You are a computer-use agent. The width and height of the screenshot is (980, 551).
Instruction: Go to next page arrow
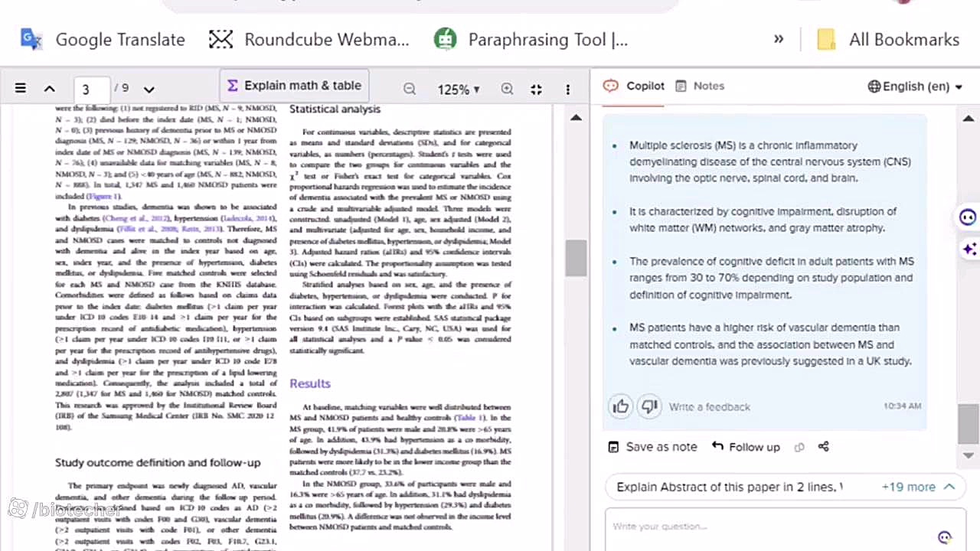[149, 90]
